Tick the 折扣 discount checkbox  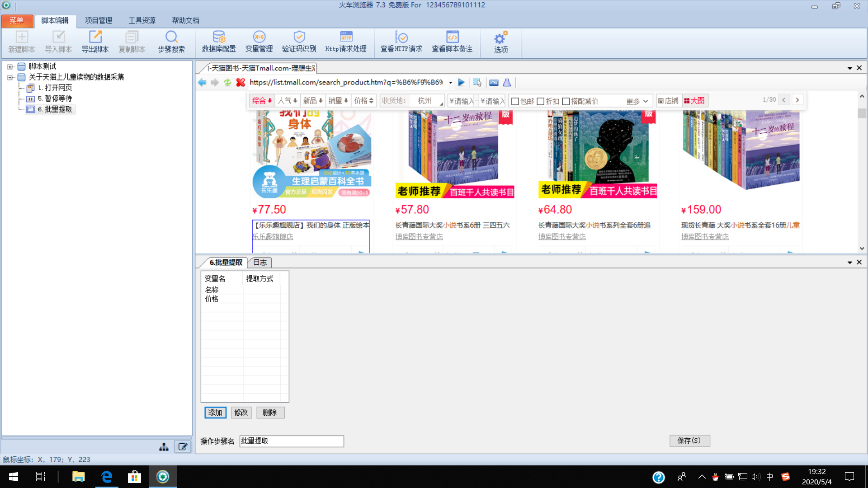pyautogui.click(x=540, y=101)
